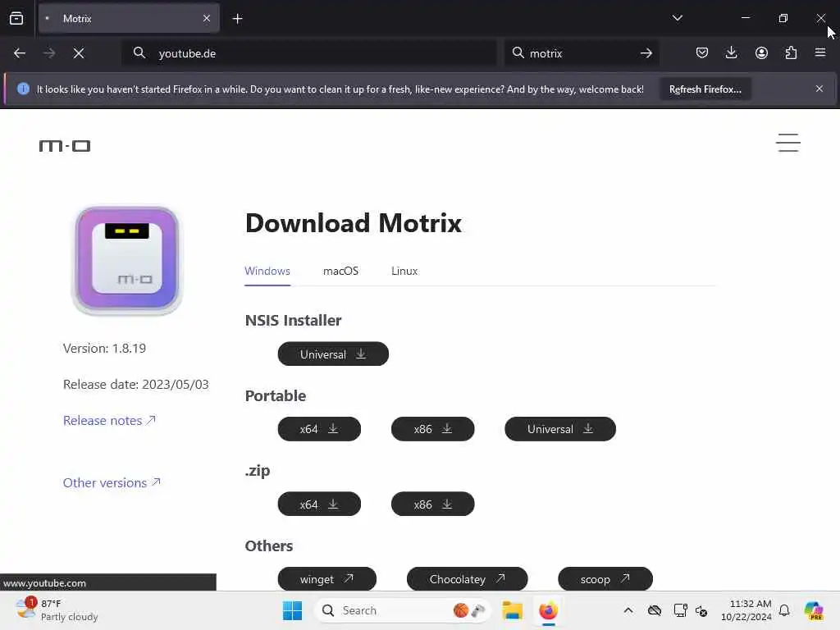Open the weather widget showing 87°F

tap(57, 610)
